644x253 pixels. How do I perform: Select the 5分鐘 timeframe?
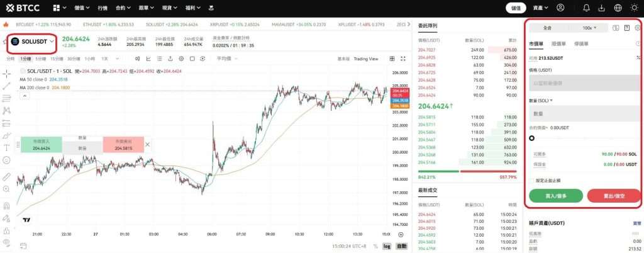41,59
